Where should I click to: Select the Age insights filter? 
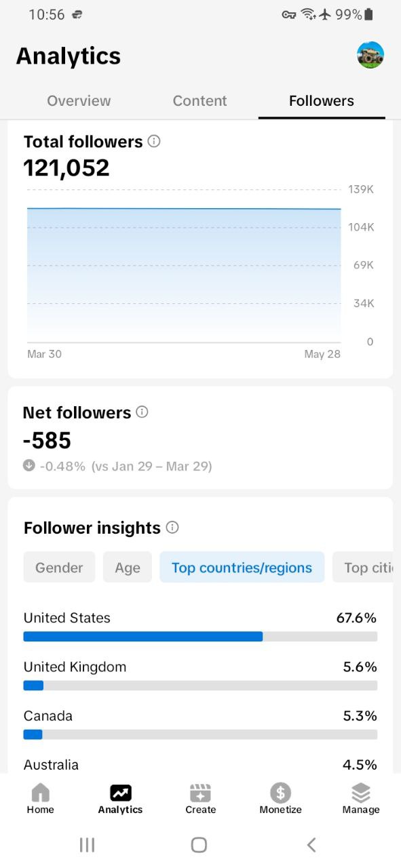tap(128, 568)
